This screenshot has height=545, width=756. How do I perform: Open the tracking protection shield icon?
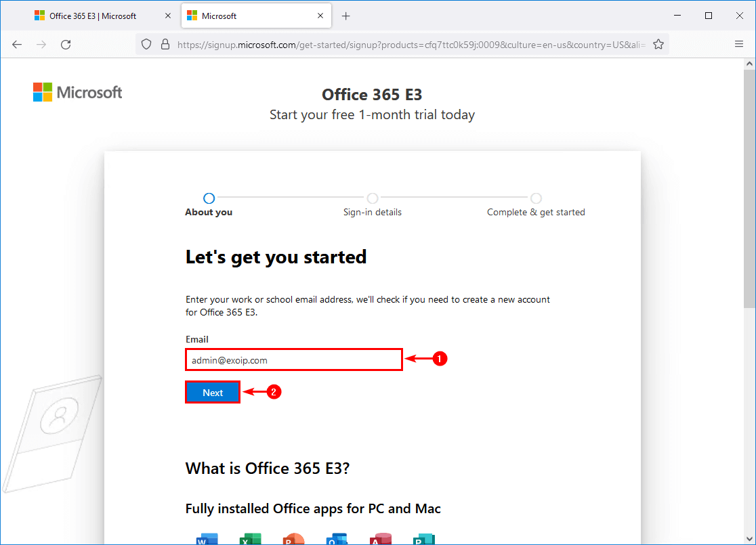[146, 44]
